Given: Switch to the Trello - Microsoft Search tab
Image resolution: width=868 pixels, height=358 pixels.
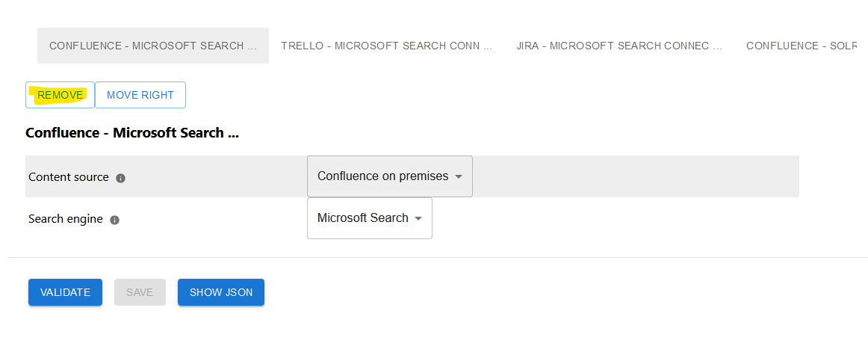Looking at the screenshot, I should point(386,46).
